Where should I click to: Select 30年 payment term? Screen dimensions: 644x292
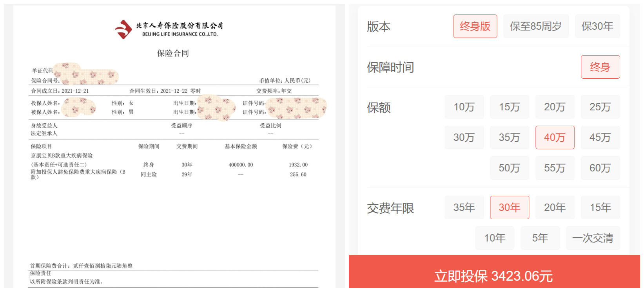click(x=510, y=207)
